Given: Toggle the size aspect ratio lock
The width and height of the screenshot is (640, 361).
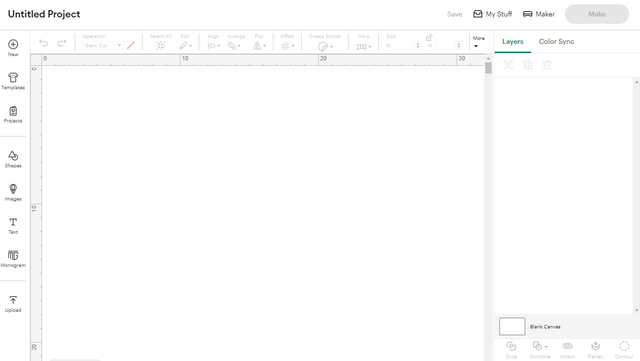Looking at the screenshot, I should 429,38.
